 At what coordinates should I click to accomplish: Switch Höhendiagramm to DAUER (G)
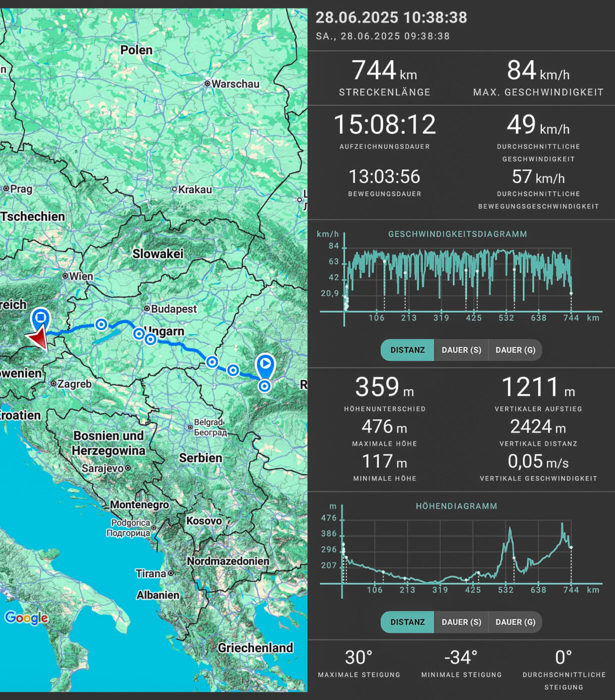515,622
